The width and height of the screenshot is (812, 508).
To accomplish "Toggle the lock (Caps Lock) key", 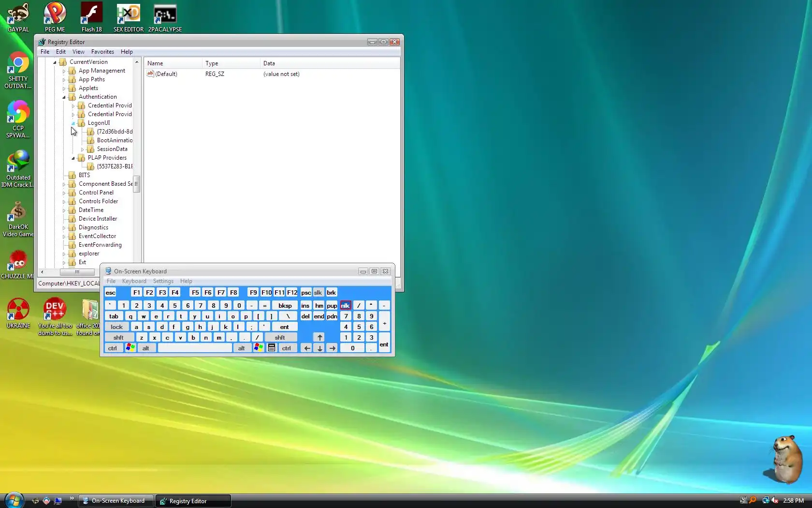I will tap(116, 327).
